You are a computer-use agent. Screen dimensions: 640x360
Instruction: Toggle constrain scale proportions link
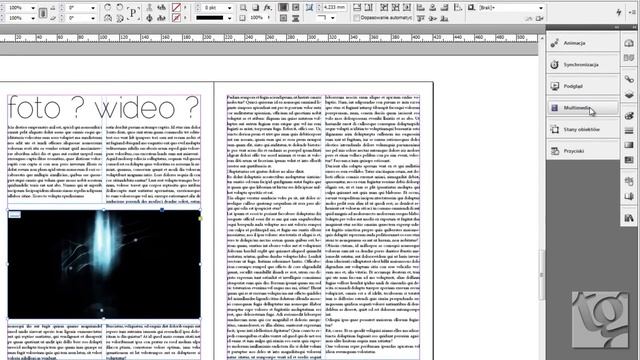[43, 13]
